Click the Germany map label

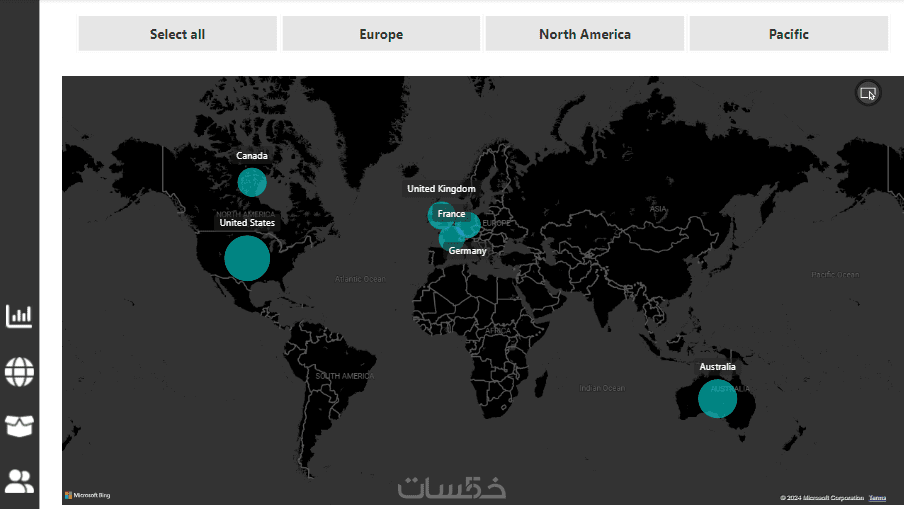467,251
